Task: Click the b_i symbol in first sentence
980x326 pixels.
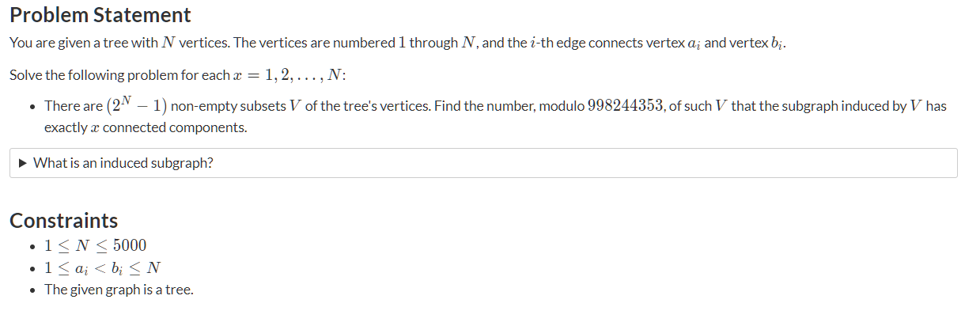Action: [x=778, y=44]
